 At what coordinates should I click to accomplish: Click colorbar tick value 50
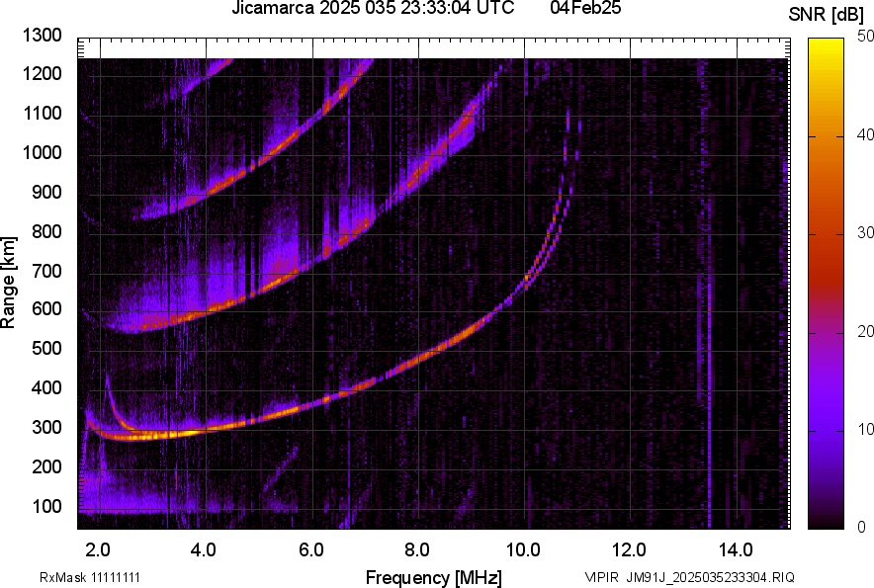pyautogui.click(x=865, y=37)
